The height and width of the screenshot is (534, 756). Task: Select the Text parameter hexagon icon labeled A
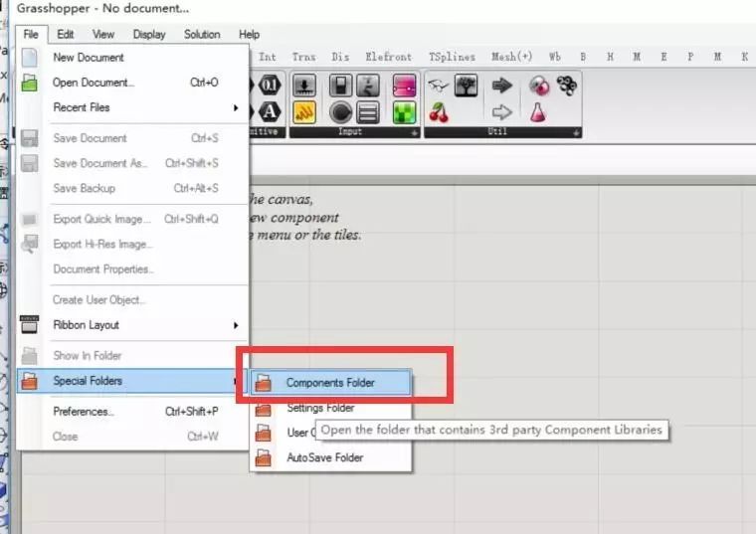tap(269, 111)
